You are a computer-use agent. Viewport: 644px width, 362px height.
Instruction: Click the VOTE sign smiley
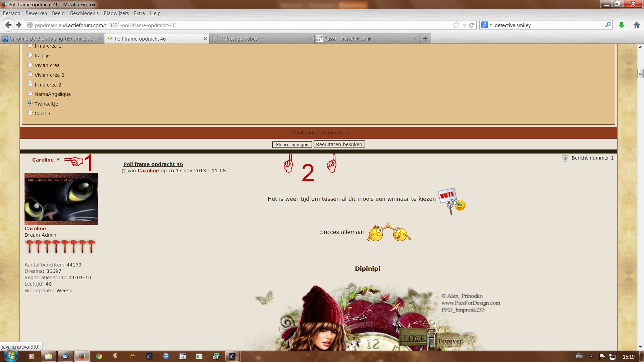pos(452,201)
